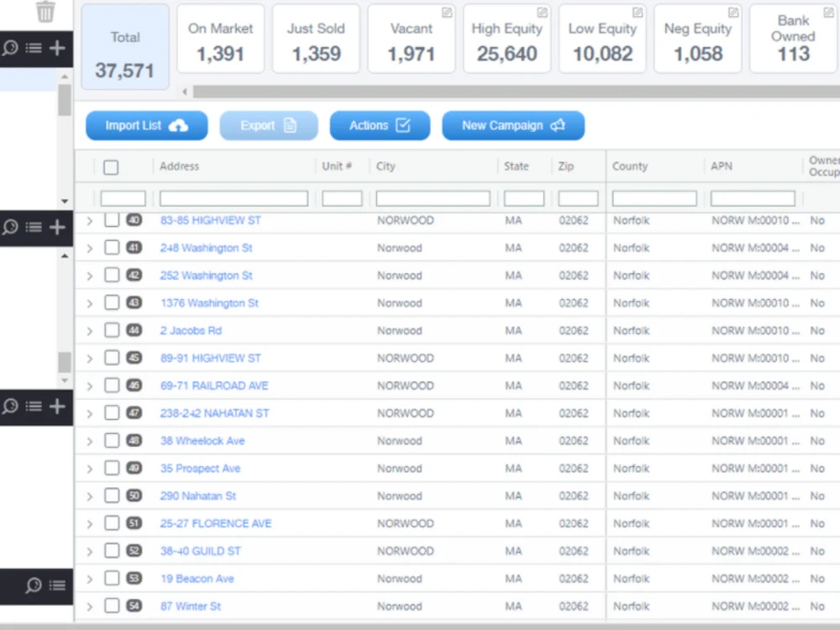
Task: Click second sidebar vertical scrollbar thumb
Action: pyautogui.click(x=65, y=362)
